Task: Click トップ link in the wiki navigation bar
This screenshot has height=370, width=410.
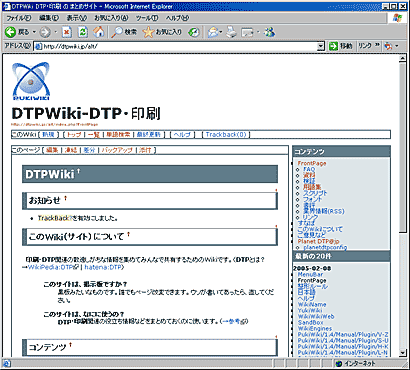Action: point(74,134)
